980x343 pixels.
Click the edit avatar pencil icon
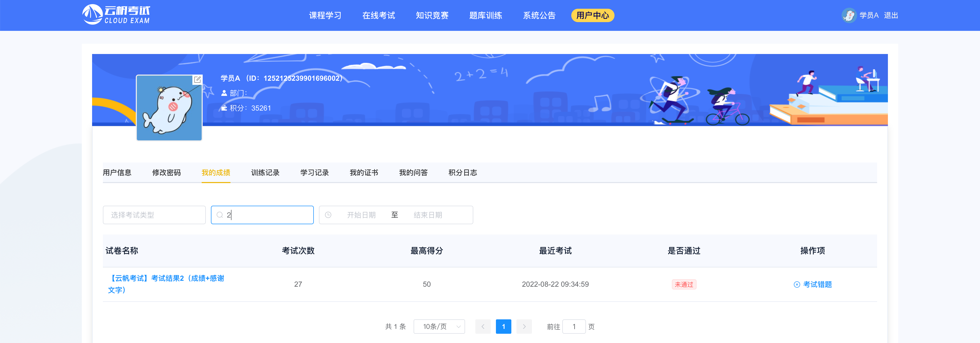(x=197, y=79)
